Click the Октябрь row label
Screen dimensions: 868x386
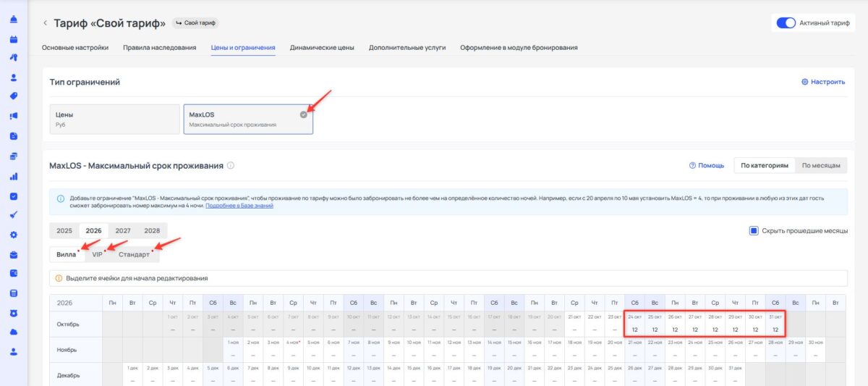(76, 324)
